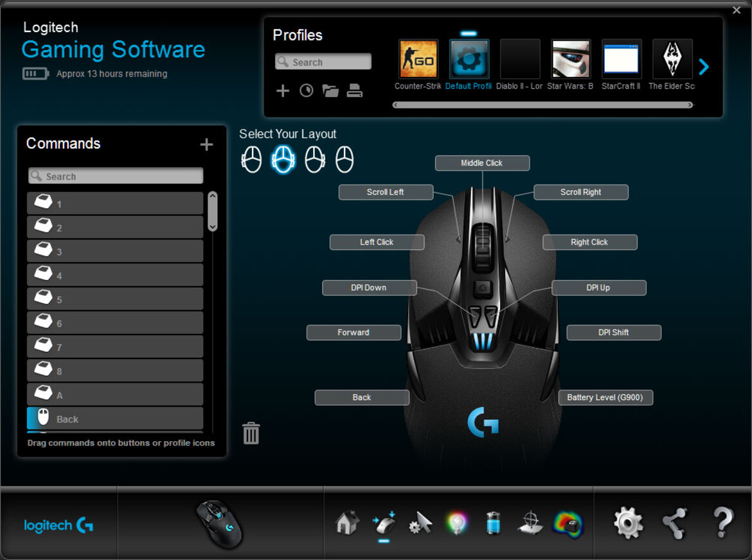The image size is (752, 560).
Task: Open the battery settings icon
Action: pyautogui.click(x=493, y=523)
